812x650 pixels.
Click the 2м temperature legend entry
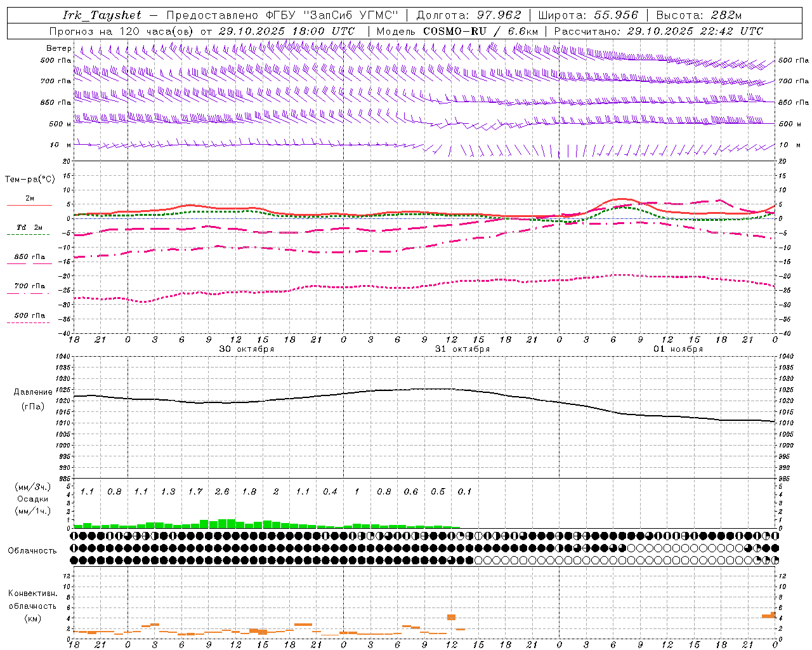30,198
